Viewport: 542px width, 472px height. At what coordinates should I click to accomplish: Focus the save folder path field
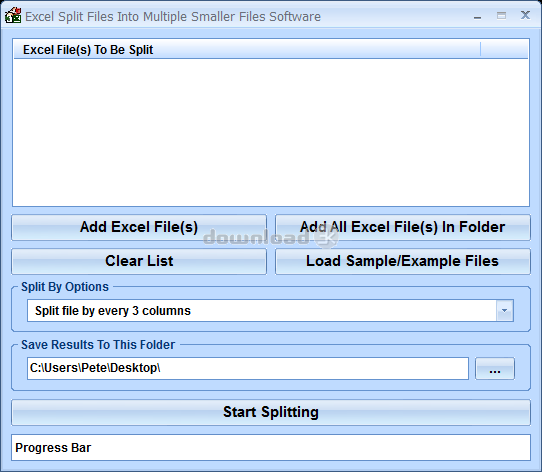pyautogui.click(x=248, y=368)
